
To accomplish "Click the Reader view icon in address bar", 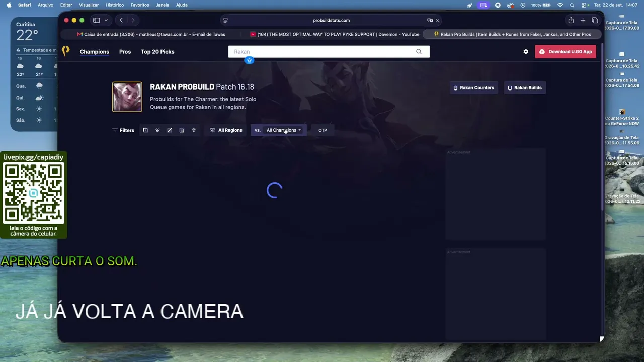I will (225, 20).
